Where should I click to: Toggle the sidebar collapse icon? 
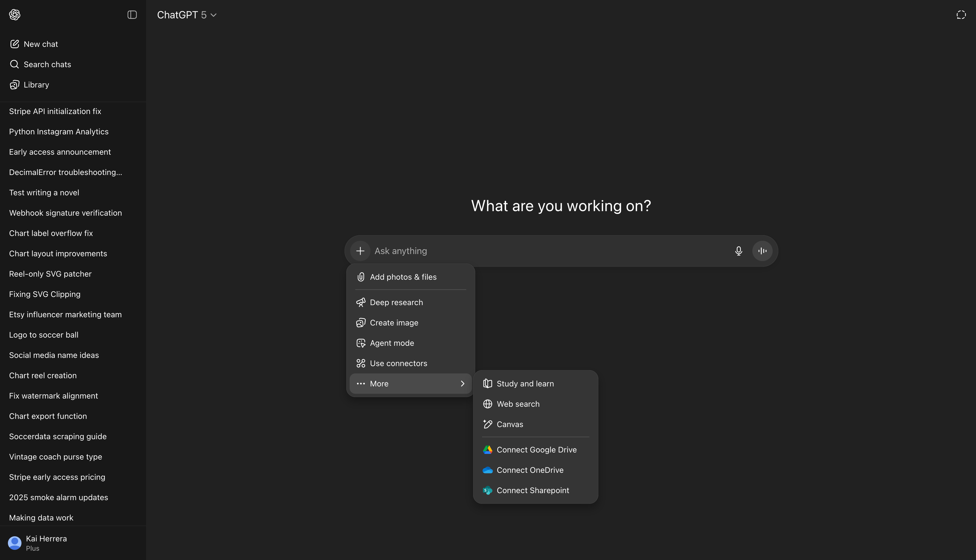pyautogui.click(x=132, y=15)
